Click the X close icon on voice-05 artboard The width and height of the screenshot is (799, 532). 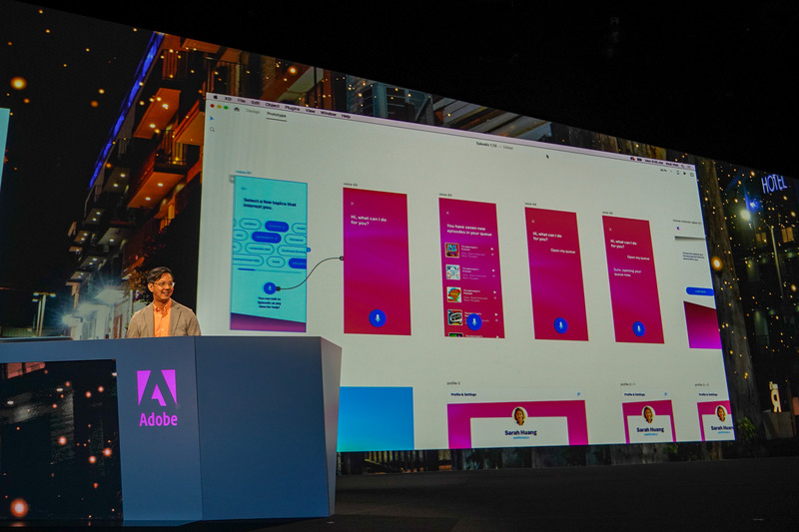coord(610,230)
